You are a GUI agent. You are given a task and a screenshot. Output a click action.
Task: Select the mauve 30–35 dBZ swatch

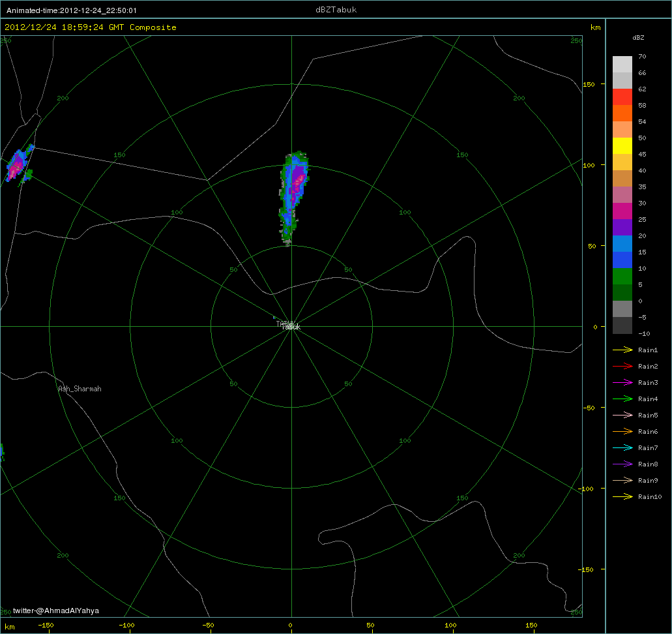622,195
